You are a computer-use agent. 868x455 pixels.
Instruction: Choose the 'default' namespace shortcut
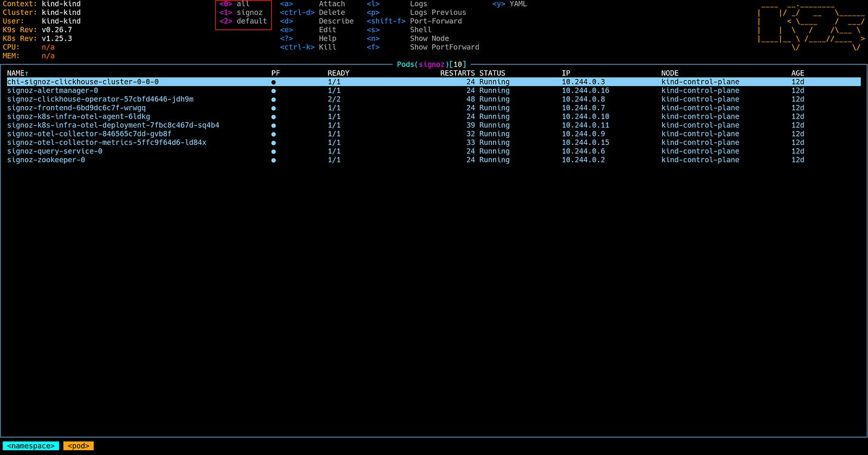pos(243,21)
